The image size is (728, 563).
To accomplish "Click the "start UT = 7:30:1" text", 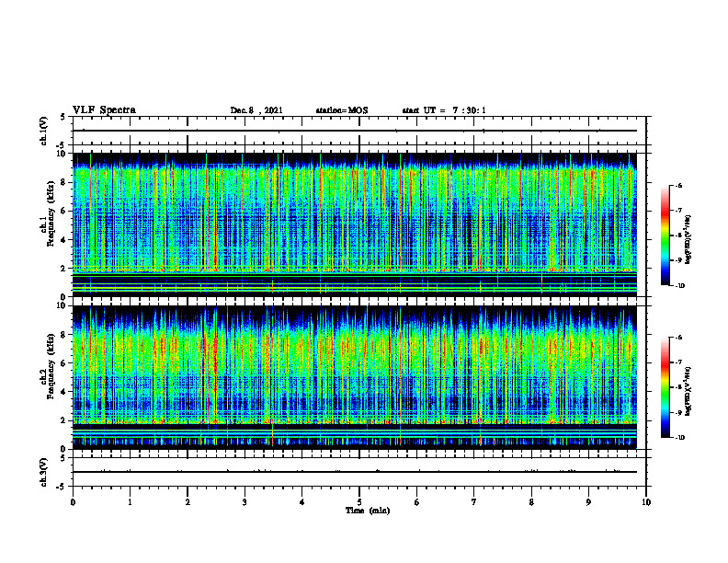I will click(444, 110).
